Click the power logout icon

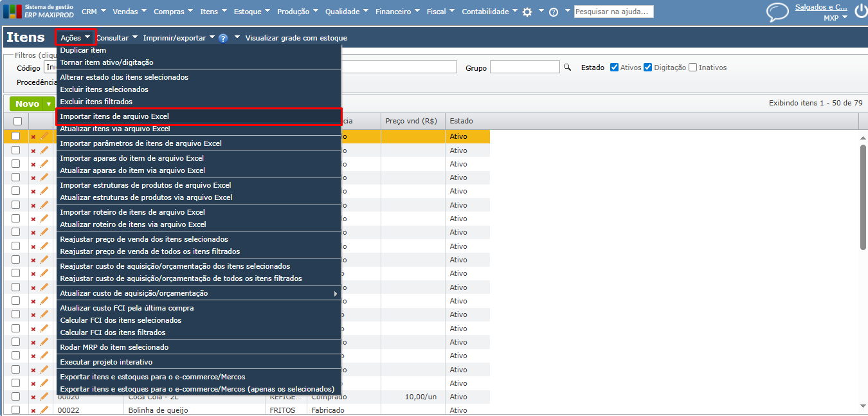tap(860, 12)
